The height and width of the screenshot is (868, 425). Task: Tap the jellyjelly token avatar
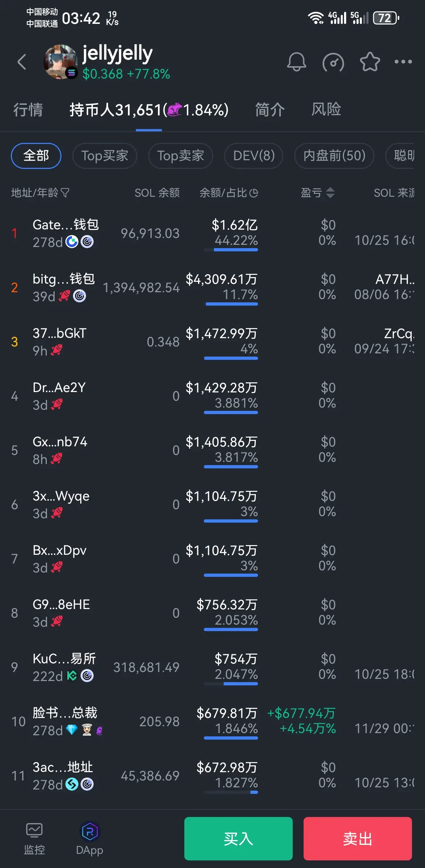point(61,62)
